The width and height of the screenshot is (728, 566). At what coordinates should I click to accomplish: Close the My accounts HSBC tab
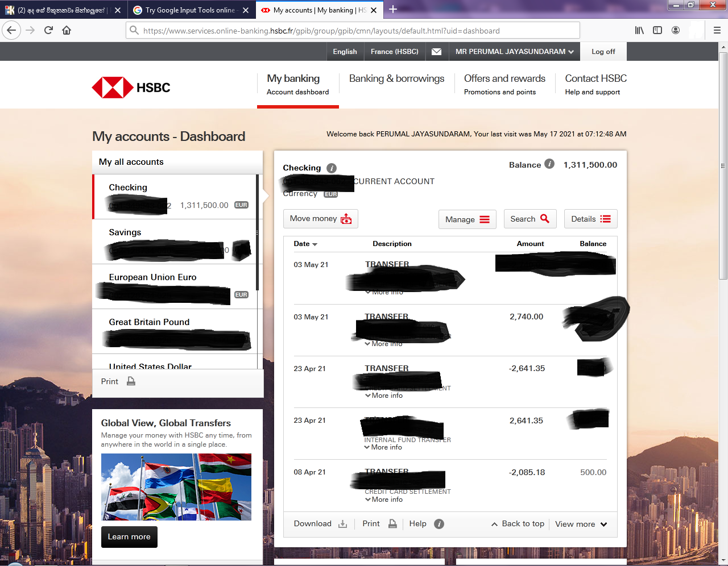point(374,10)
